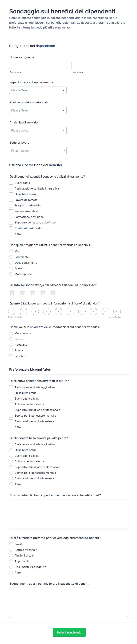Select the Occasionalmente frequency option
137x644 pixels.
pyautogui.click(x=11, y=263)
